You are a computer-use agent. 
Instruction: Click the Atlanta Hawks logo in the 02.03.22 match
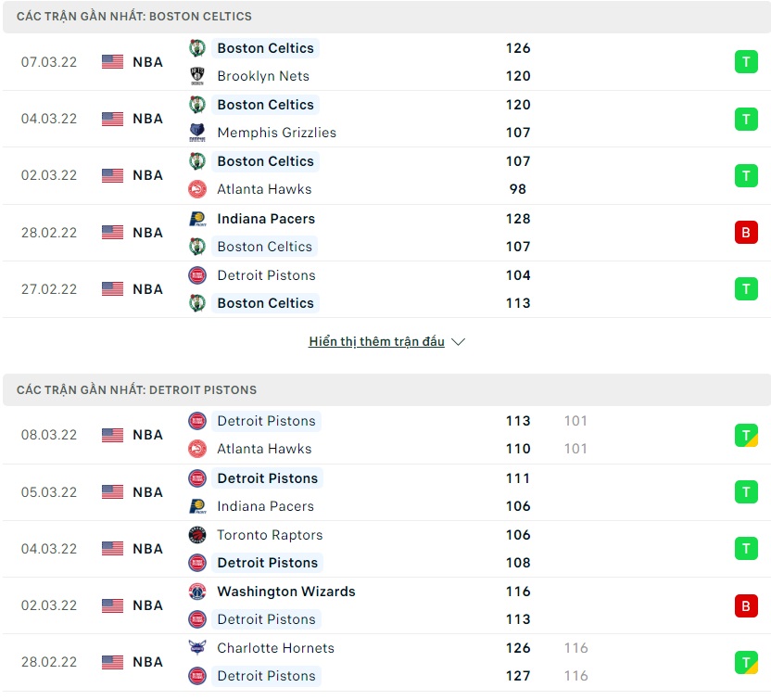(196, 189)
